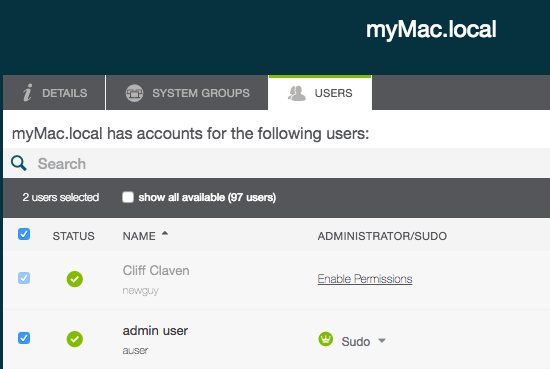Select the Users tab
550x369 pixels.
[320, 93]
